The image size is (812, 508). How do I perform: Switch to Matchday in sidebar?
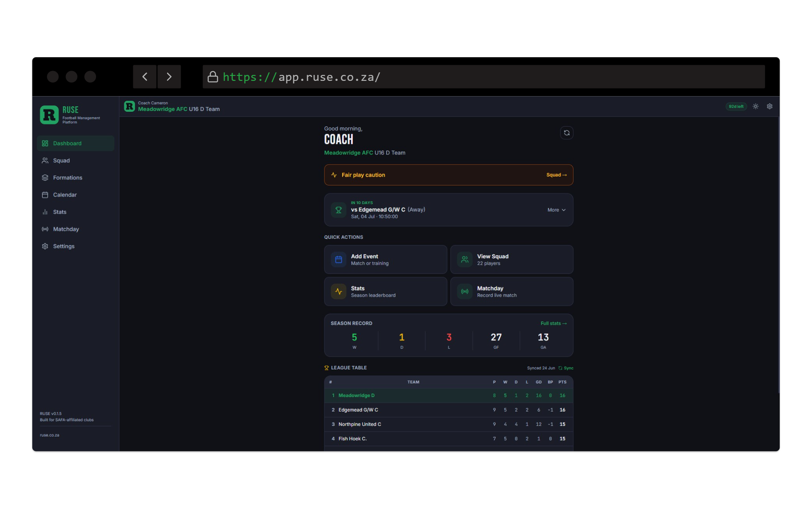click(75, 229)
